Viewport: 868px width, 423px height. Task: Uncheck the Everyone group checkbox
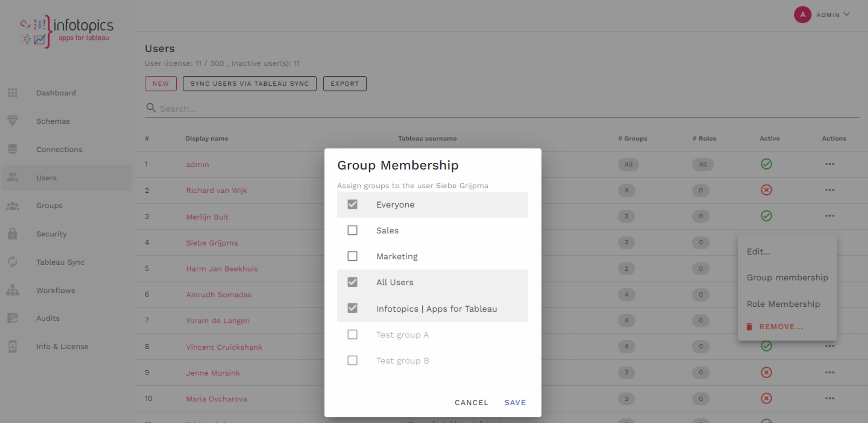tap(352, 205)
